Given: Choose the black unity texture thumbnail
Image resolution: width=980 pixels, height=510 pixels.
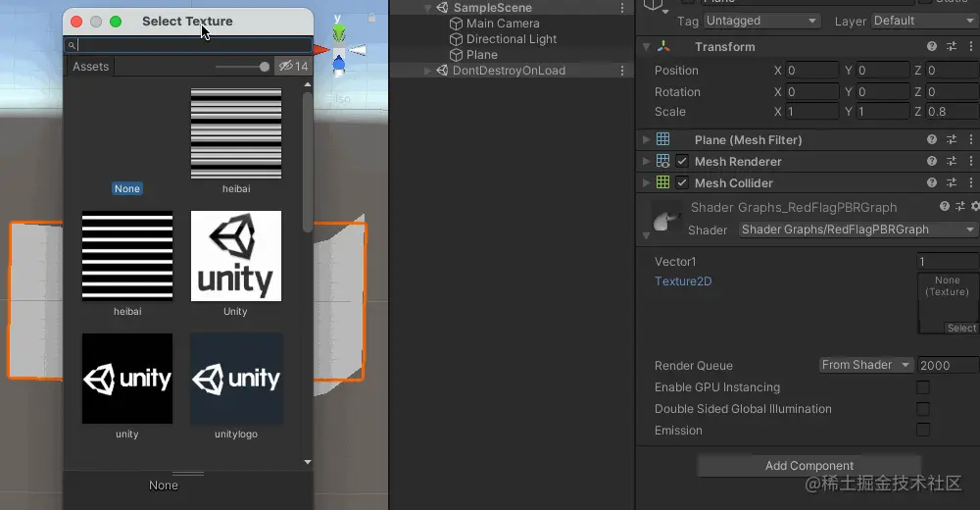Looking at the screenshot, I should click(x=126, y=379).
